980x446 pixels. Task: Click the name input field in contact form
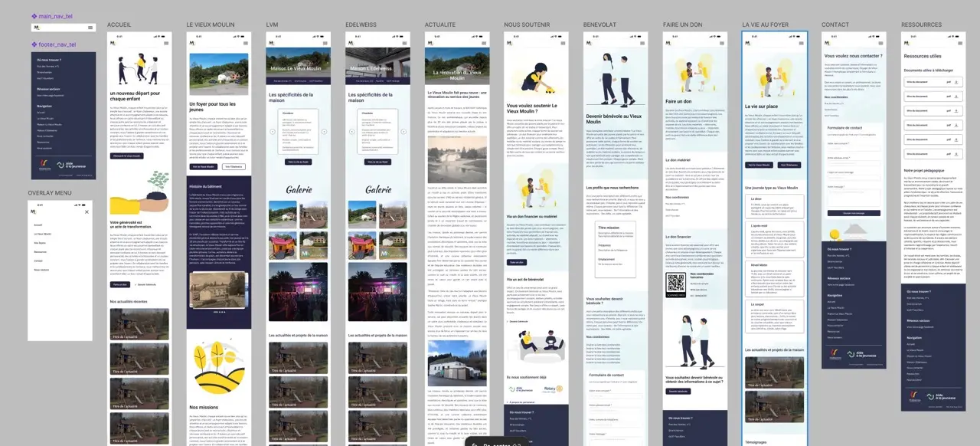click(x=853, y=147)
